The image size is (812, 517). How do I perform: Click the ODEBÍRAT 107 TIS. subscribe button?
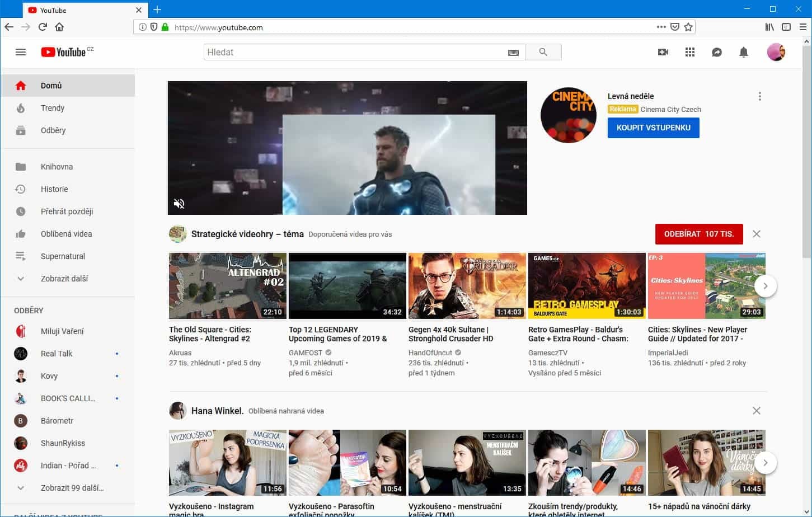[699, 234]
